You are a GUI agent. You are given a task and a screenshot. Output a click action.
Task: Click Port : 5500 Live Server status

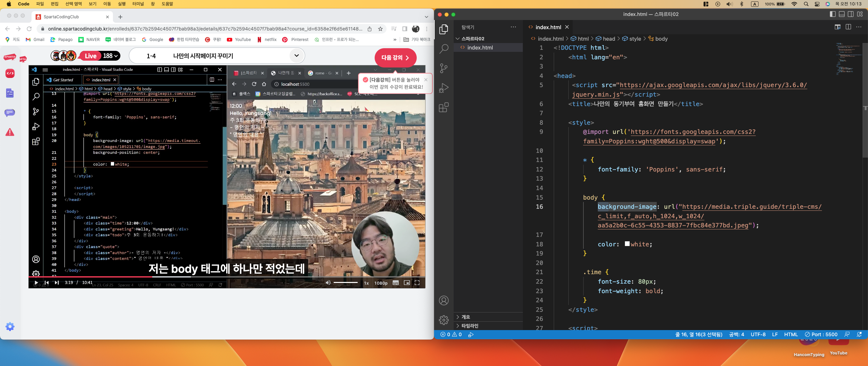click(x=821, y=334)
